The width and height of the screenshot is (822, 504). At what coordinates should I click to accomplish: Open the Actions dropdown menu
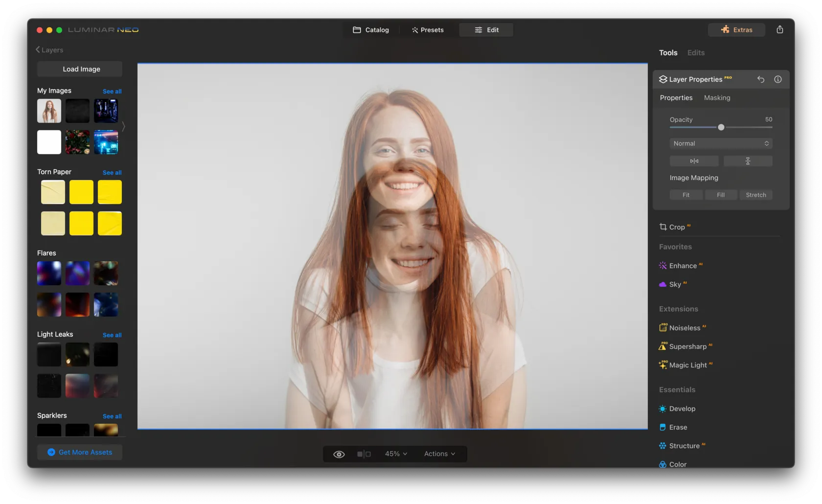click(439, 454)
